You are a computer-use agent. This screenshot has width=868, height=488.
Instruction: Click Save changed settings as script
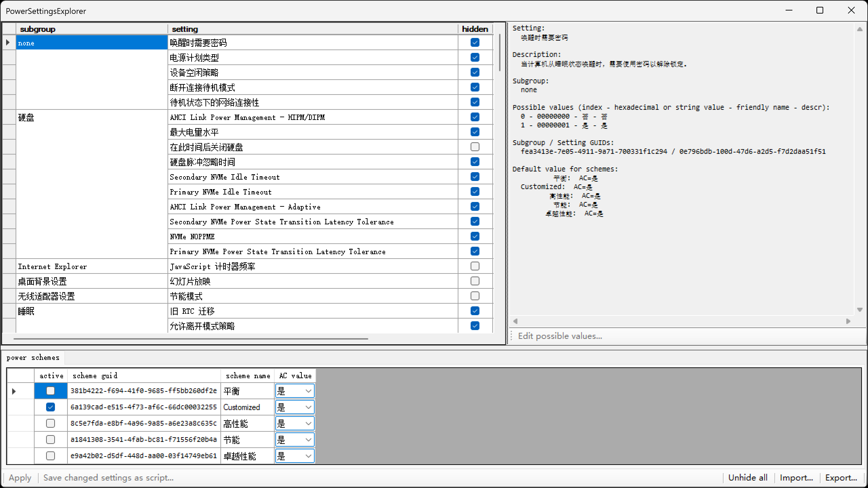coord(108,477)
